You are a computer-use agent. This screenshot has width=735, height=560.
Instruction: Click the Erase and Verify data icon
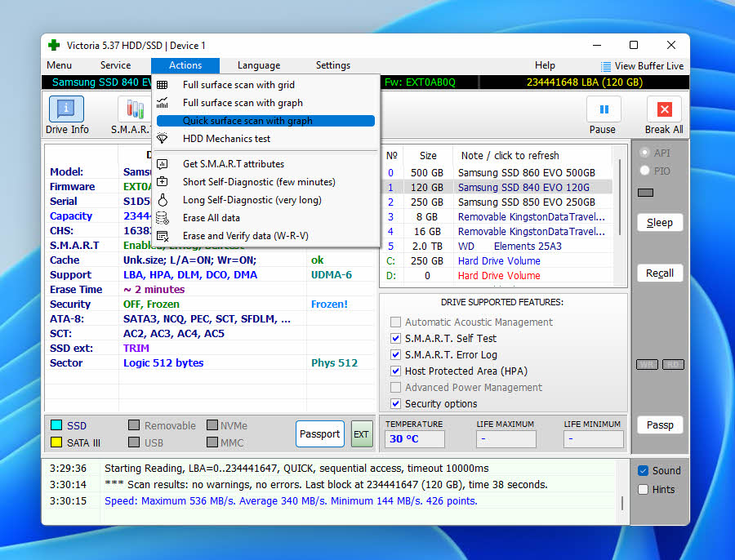point(163,236)
